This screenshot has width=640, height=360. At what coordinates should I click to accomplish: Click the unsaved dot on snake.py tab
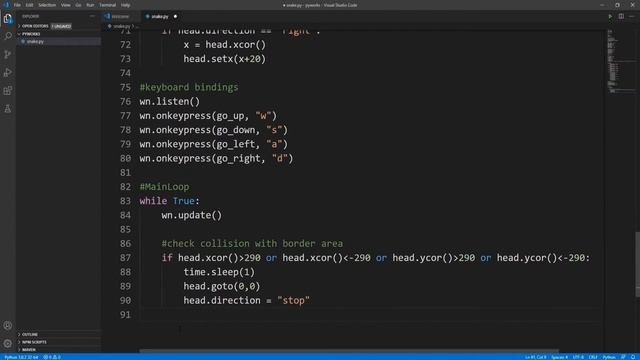click(175, 16)
